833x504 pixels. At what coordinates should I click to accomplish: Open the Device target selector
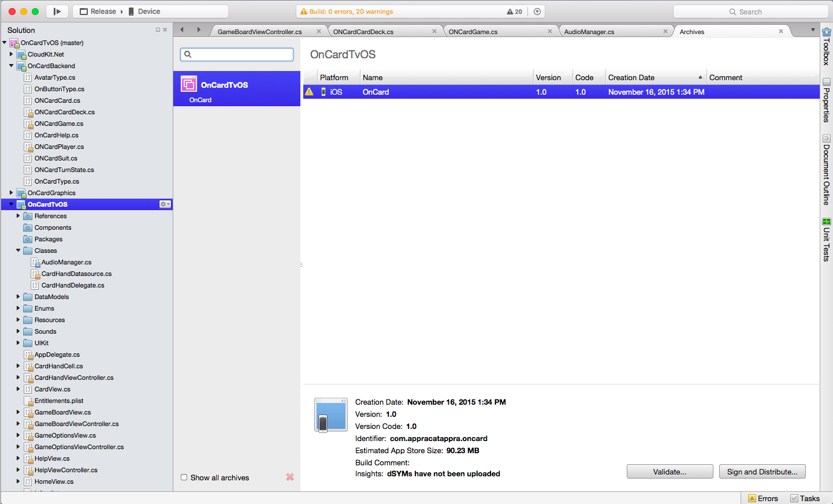click(144, 12)
